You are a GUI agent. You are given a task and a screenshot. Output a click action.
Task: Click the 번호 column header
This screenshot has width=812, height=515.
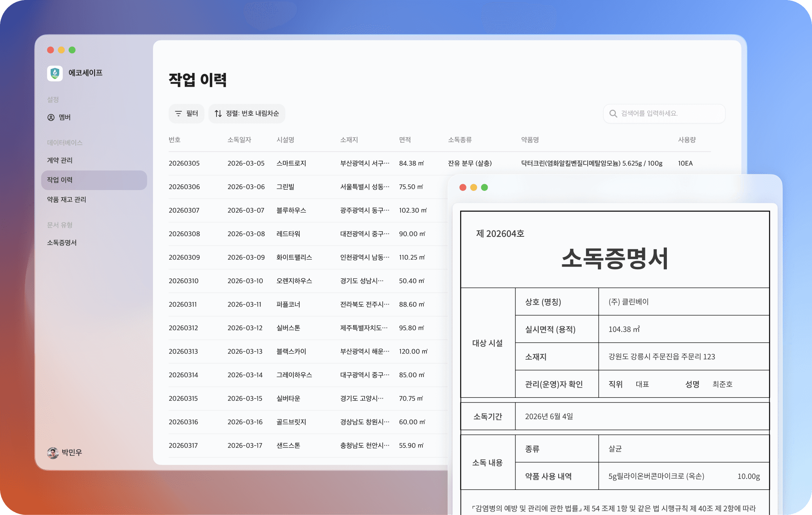point(175,140)
